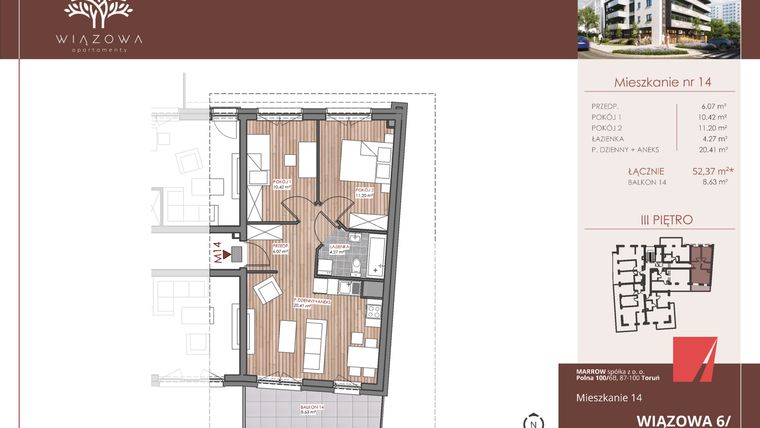Click the BALKON 14 label on floor plan
This screenshot has height=428, width=760.
[311, 410]
